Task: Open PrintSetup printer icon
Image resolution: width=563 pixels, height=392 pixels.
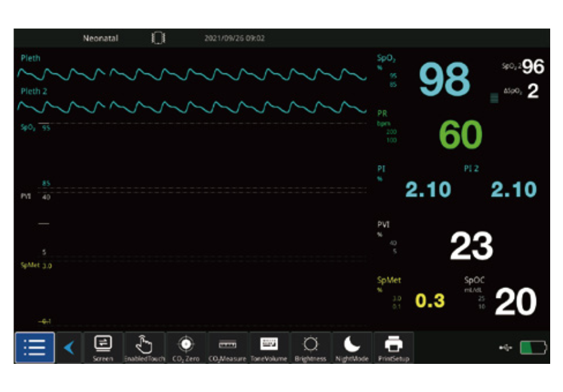Action: (x=393, y=349)
